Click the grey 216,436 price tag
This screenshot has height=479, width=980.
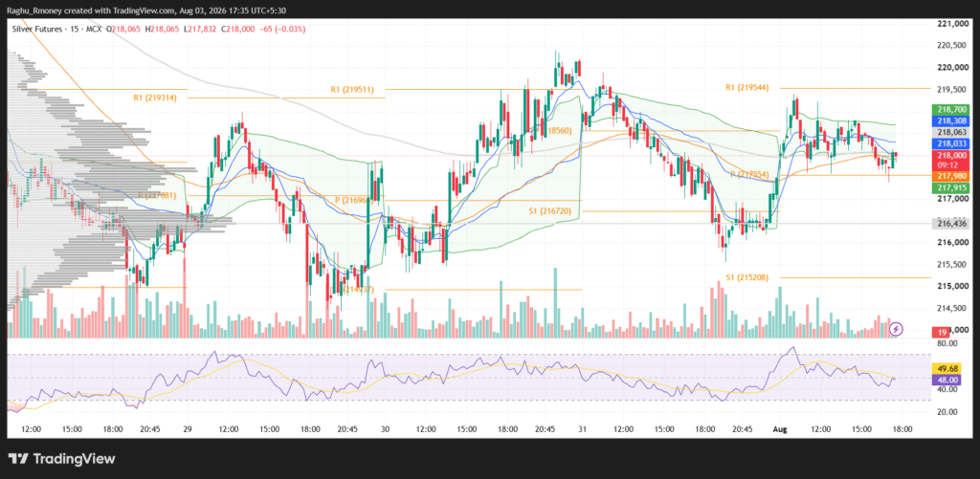tap(950, 223)
